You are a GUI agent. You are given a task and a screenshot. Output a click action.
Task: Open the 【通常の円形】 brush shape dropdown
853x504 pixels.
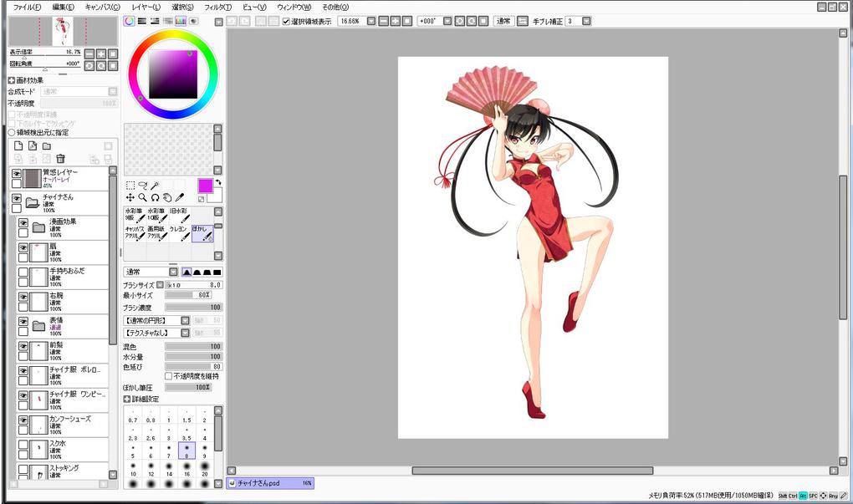point(185,321)
